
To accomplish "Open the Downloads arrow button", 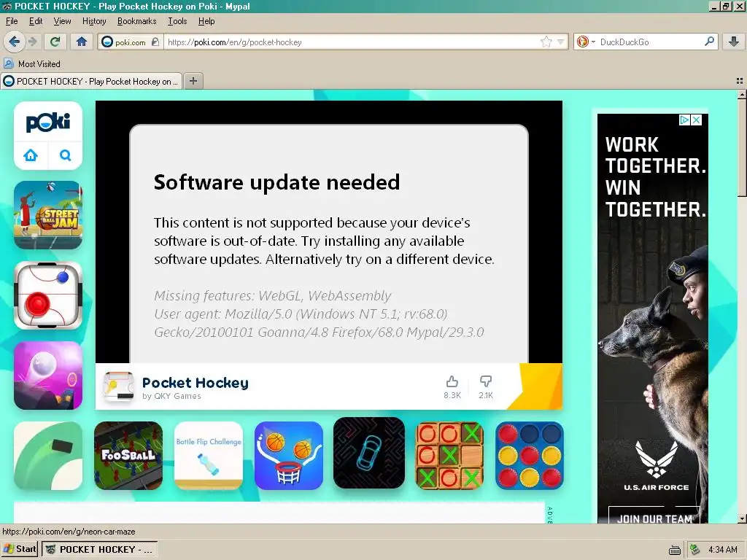I will (x=734, y=42).
